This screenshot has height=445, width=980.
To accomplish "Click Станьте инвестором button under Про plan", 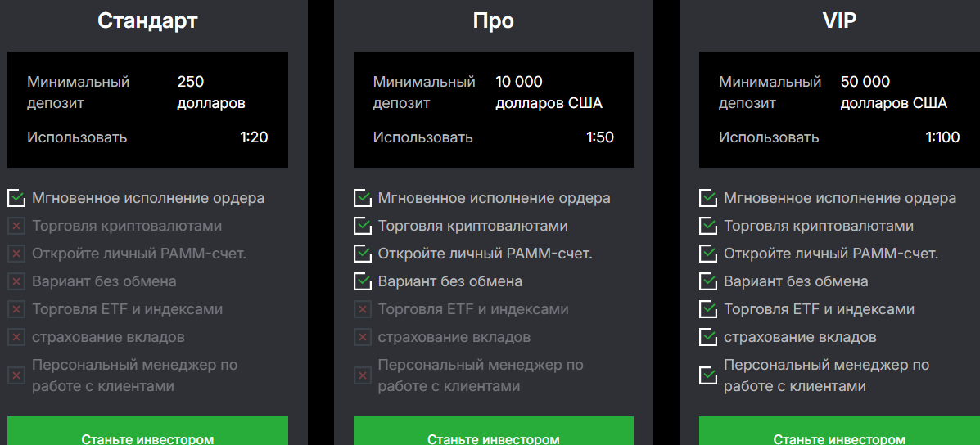I will [494, 431].
